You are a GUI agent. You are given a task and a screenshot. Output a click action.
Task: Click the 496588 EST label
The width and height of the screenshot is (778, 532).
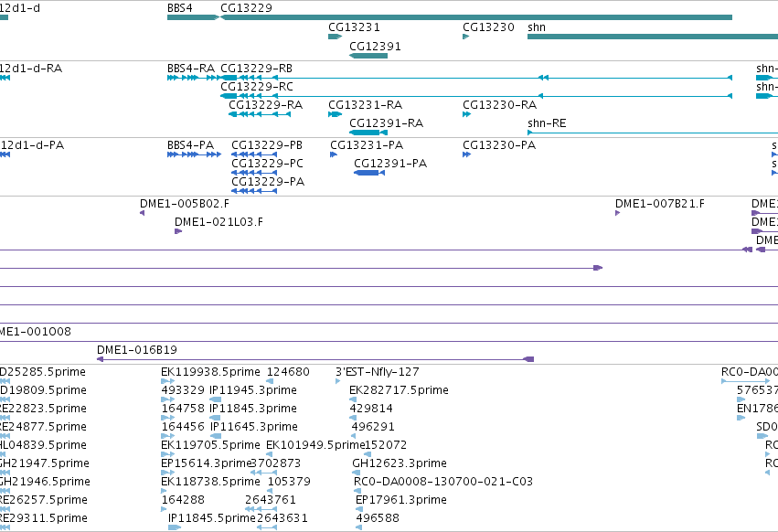pos(377,518)
